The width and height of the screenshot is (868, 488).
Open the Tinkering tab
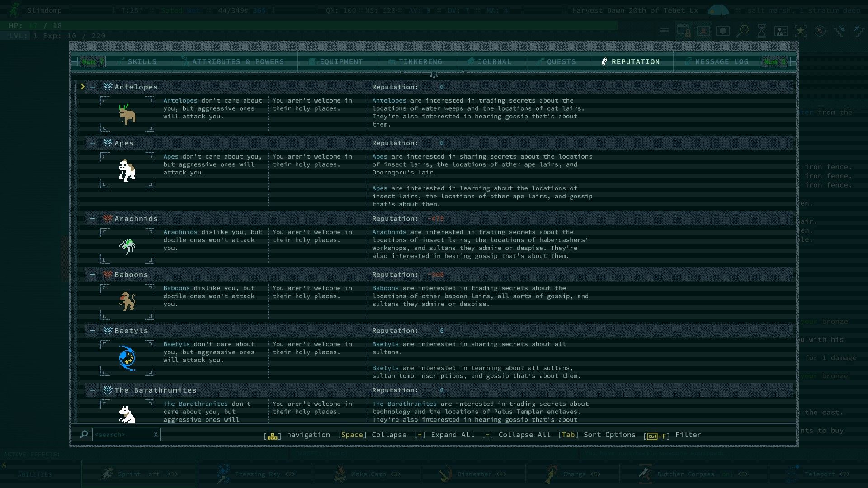pyautogui.click(x=415, y=61)
